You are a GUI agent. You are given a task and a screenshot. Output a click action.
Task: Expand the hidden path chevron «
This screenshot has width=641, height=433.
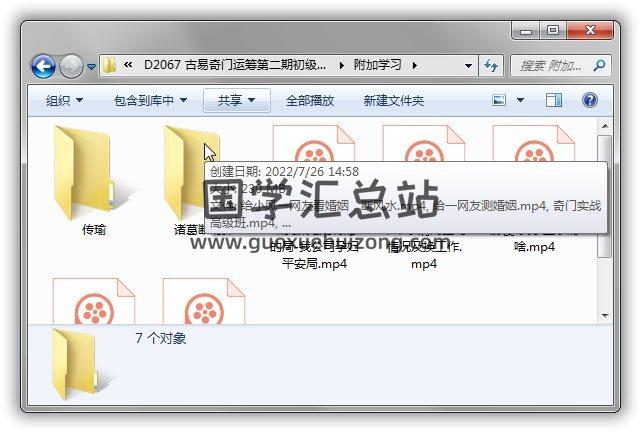128,65
